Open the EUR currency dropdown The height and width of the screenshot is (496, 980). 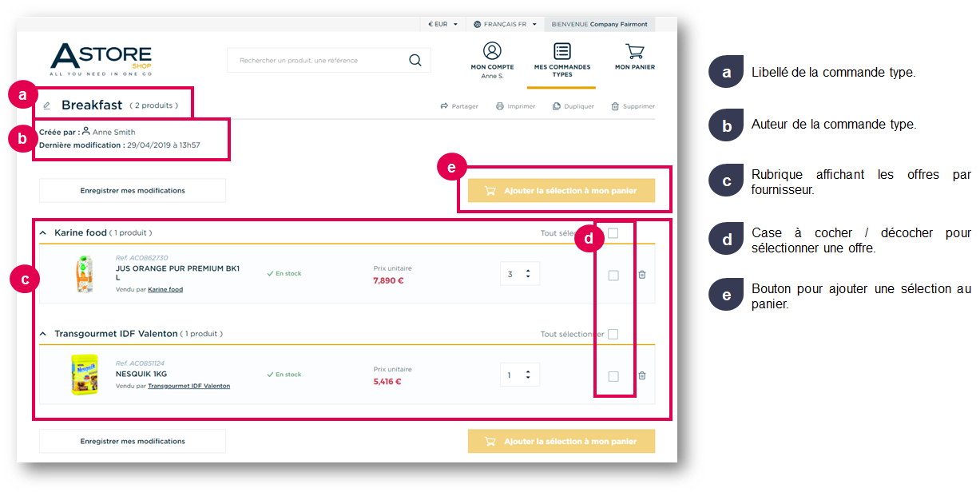click(x=442, y=24)
